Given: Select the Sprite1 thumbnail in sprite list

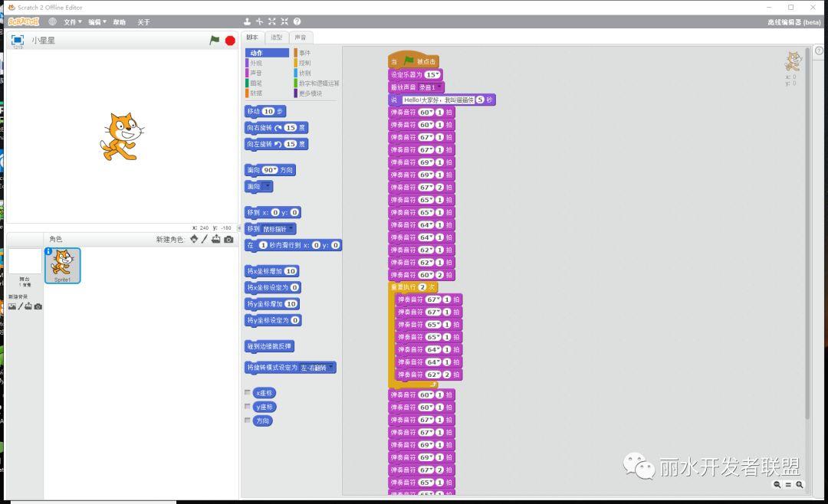Looking at the screenshot, I should pyautogui.click(x=63, y=266).
